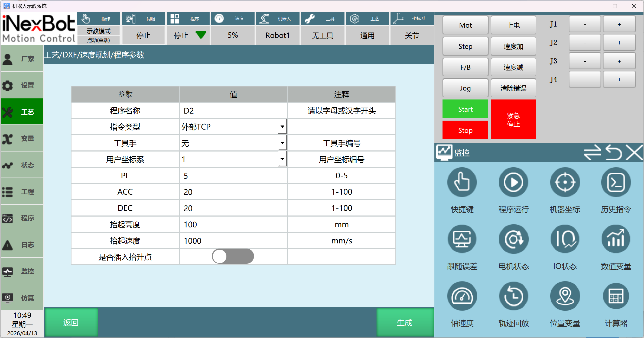The height and width of the screenshot is (338, 644).
Task: Toggle the F/B direction button
Action: point(465,67)
